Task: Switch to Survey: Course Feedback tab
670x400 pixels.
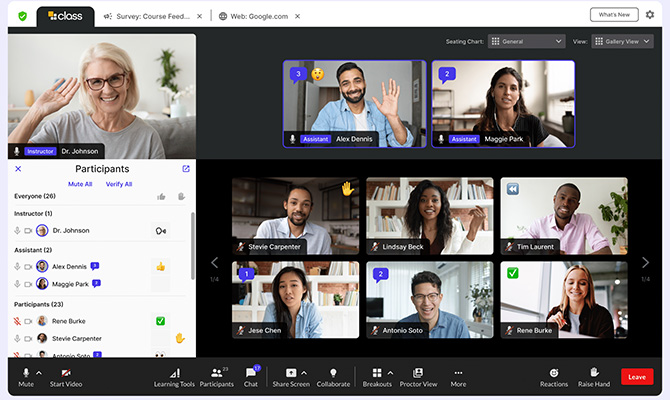Action: tap(149, 16)
